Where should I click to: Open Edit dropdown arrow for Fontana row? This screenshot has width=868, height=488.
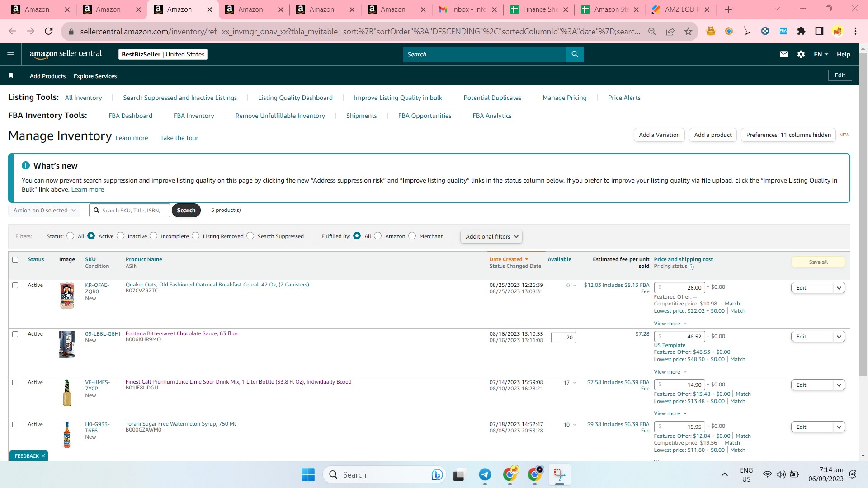point(840,337)
